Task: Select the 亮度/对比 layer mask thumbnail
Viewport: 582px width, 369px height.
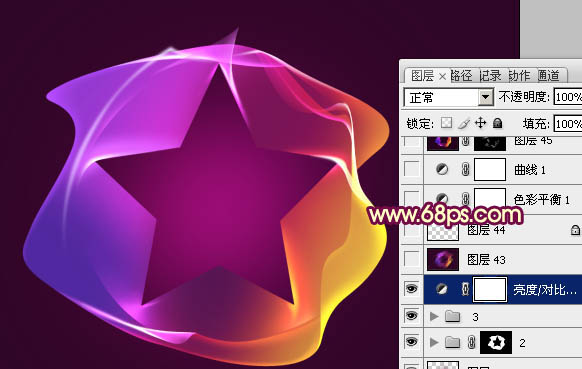Action: (x=490, y=289)
